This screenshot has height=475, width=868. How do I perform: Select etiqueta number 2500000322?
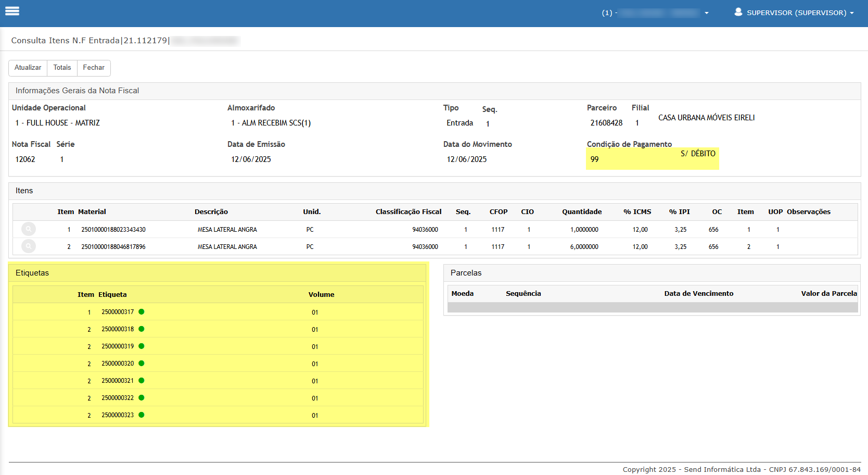click(118, 398)
